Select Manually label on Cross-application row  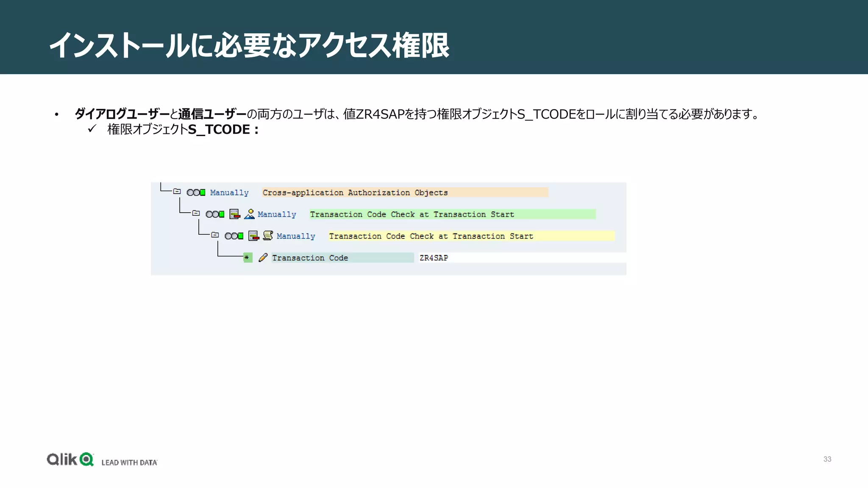(229, 192)
